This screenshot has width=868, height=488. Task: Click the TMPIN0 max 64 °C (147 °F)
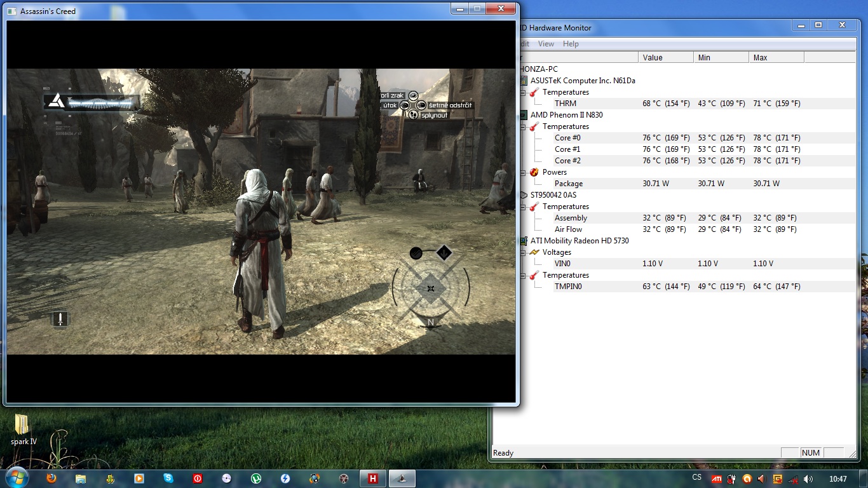776,287
